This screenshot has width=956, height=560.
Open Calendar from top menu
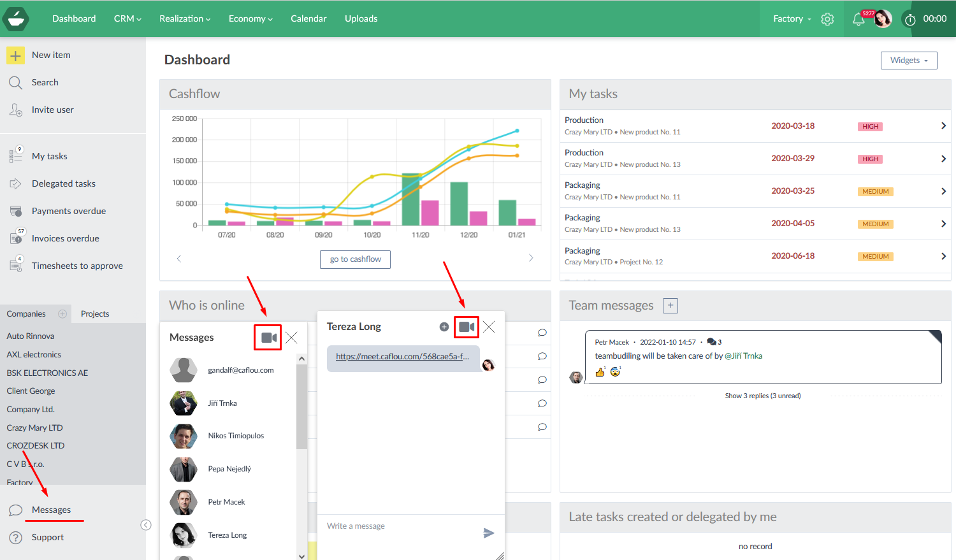(308, 18)
